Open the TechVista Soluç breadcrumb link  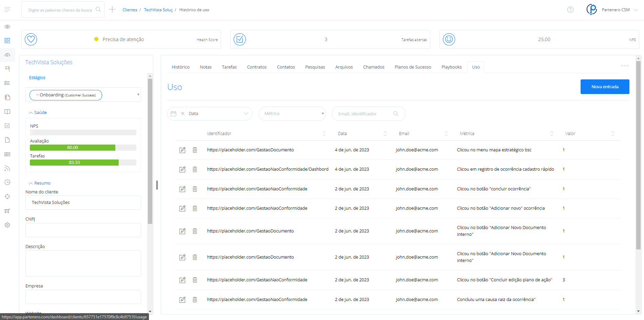pyautogui.click(x=158, y=10)
